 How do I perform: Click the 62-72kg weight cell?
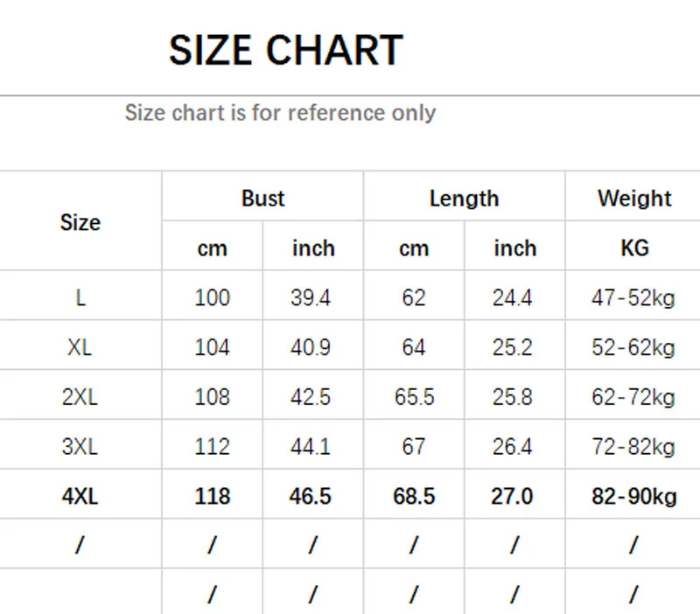click(x=633, y=397)
